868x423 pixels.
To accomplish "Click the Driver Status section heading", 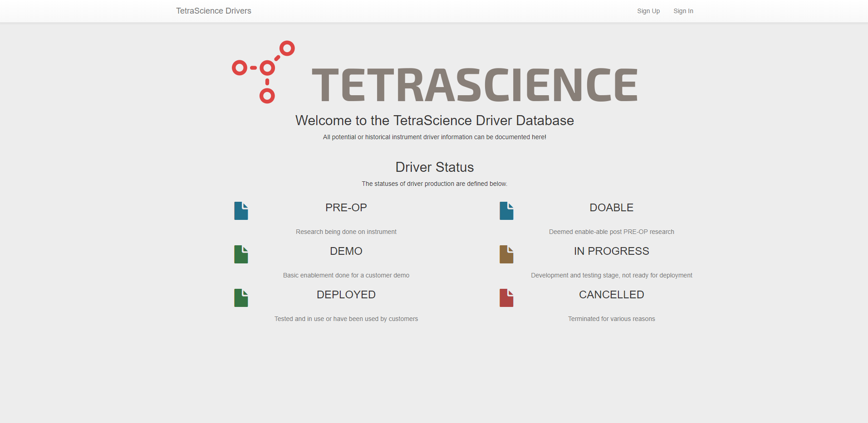I will [434, 167].
